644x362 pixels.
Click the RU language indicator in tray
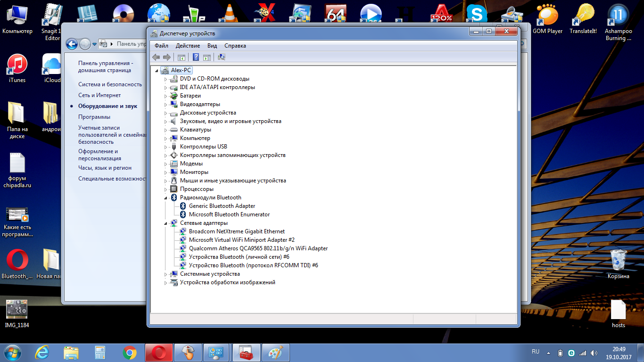point(536,352)
